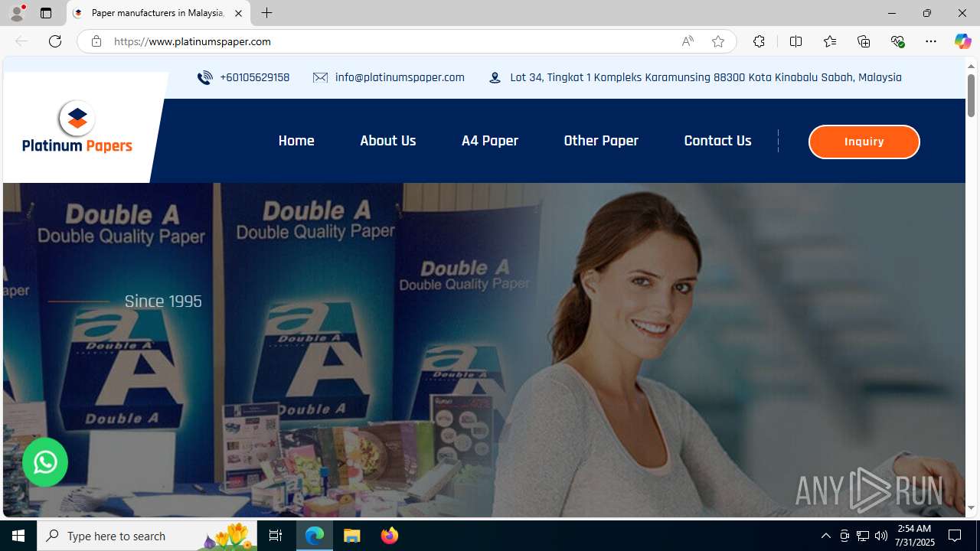Select the Paper manufacturers in Malaysia tab

(x=158, y=13)
